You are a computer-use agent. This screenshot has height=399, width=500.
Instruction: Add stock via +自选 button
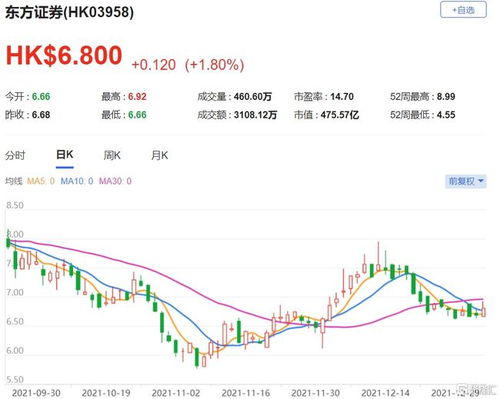pyautogui.click(x=463, y=10)
